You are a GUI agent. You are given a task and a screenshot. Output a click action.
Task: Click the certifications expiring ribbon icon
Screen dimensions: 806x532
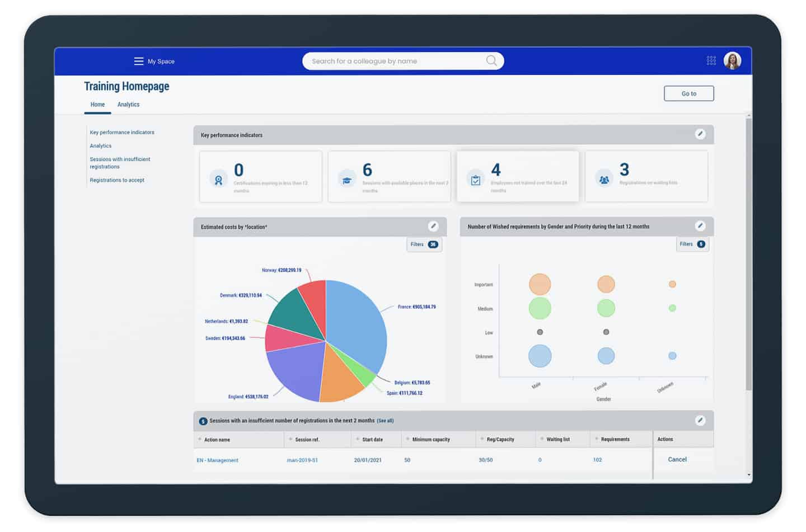click(219, 180)
